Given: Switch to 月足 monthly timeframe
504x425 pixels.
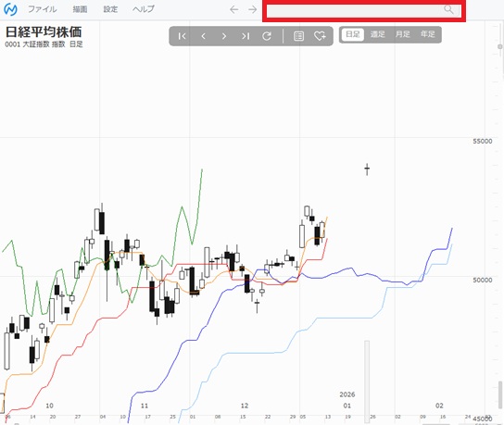Looking at the screenshot, I should (x=402, y=34).
